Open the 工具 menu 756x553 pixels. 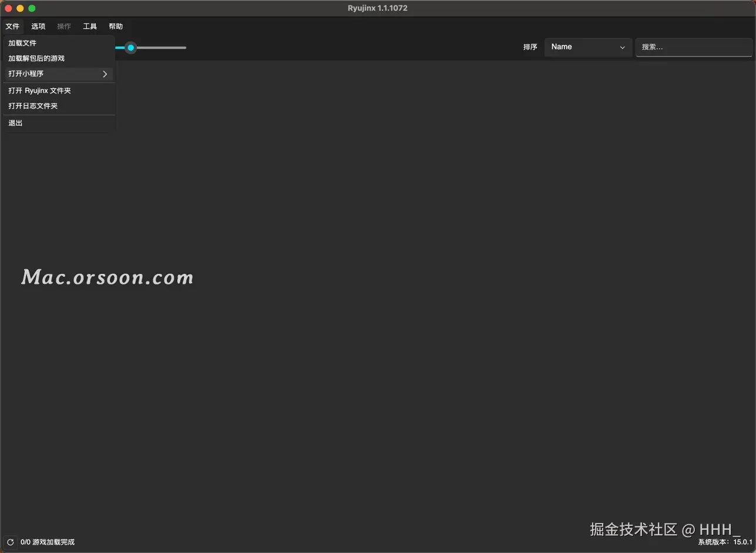(x=90, y=26)
